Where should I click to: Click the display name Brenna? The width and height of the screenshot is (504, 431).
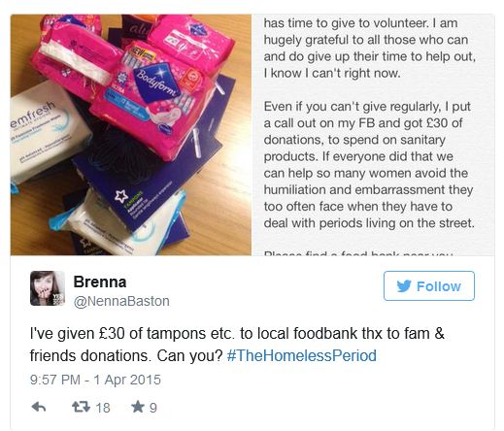pyautogui.click(x=100, y=282)
